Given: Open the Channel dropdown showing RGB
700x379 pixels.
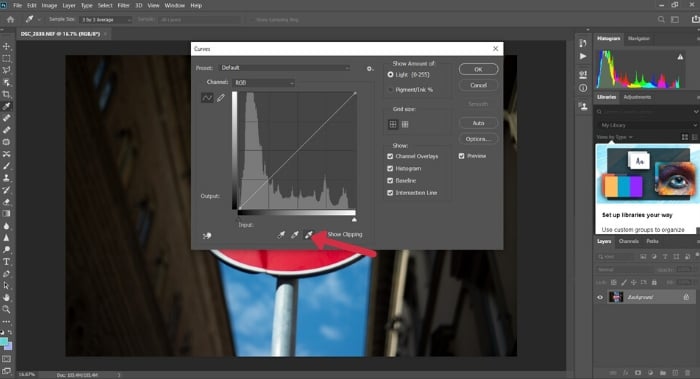Looking at the screenshot, I should pos(264,83).
